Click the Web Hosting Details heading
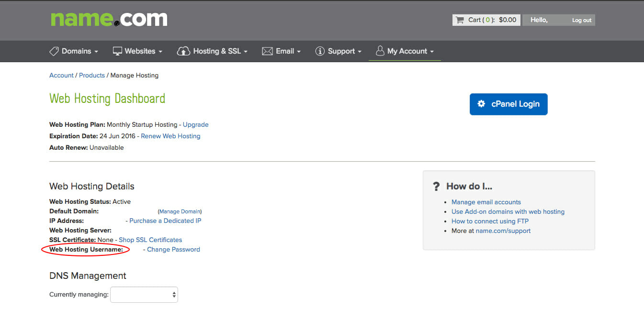 [92, 187]
